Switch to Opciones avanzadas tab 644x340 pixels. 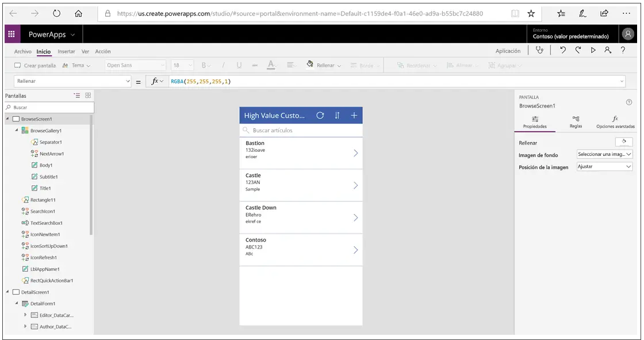click(x=615, y=123)
